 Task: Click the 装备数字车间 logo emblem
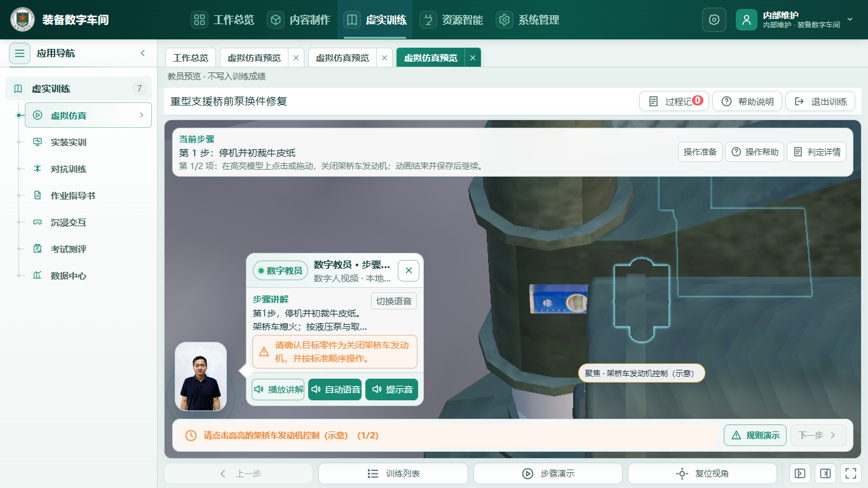click(x=23, y=20)
